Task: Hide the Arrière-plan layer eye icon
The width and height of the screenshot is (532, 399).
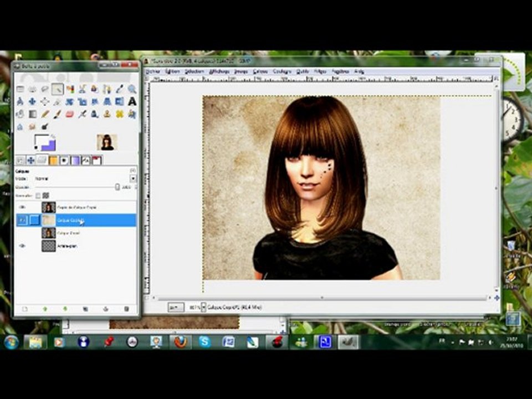Action: [22, 246]
